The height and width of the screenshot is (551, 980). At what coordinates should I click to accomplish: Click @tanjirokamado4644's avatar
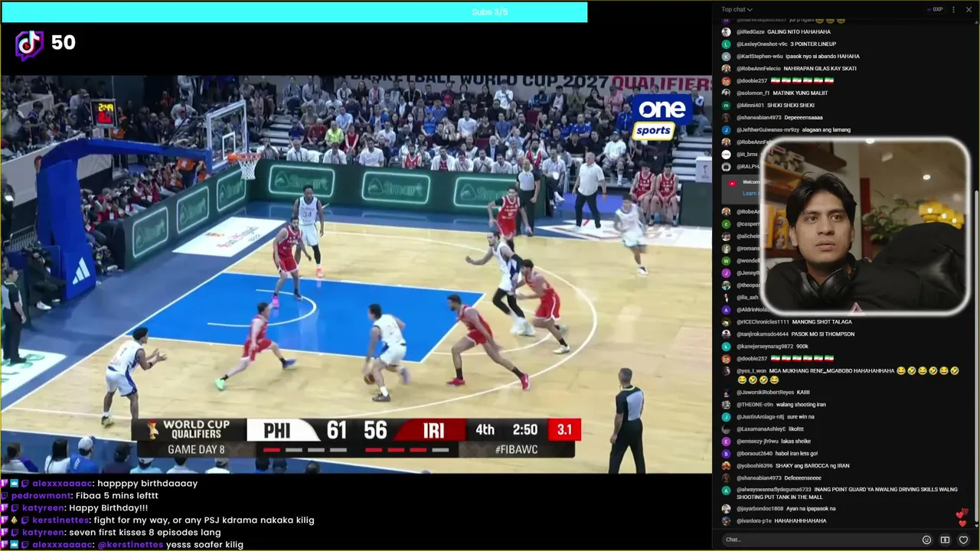[x=726, y=334]
